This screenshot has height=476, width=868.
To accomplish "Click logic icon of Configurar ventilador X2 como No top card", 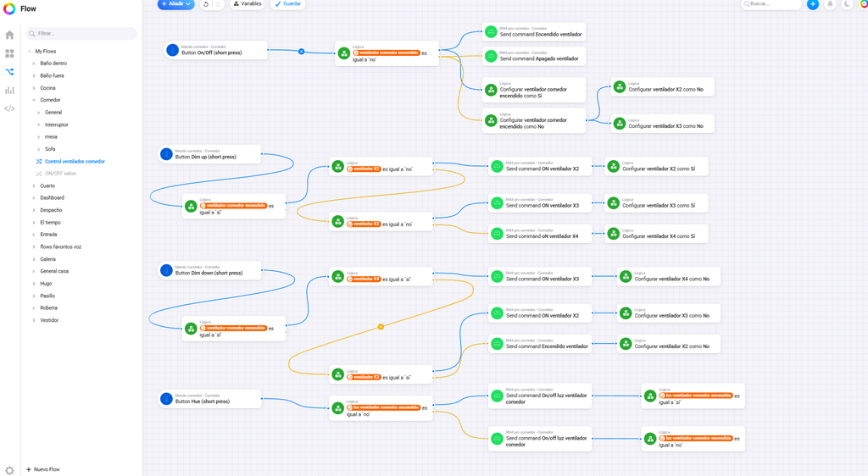I will 620,86.
